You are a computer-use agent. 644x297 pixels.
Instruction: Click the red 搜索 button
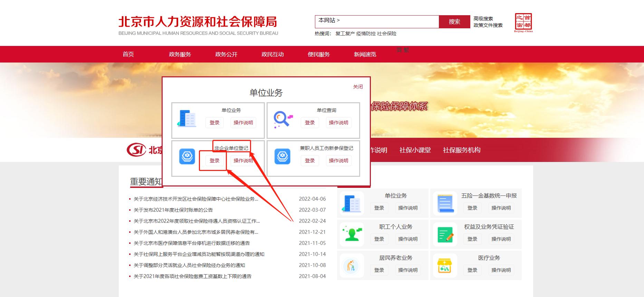click(454, 22)
